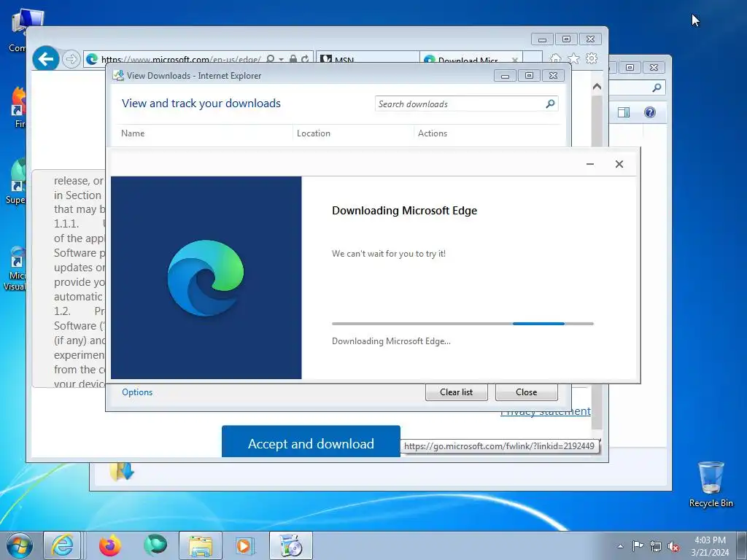747x560 pixels.
Task: Open Windows Media Player from taskbar
Action: coord(245,545)
